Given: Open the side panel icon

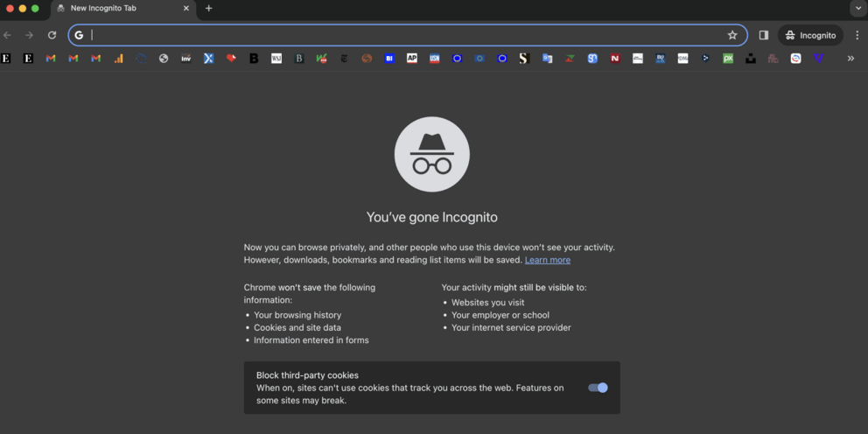Looking at the screenshot, I should click(763, 35).
